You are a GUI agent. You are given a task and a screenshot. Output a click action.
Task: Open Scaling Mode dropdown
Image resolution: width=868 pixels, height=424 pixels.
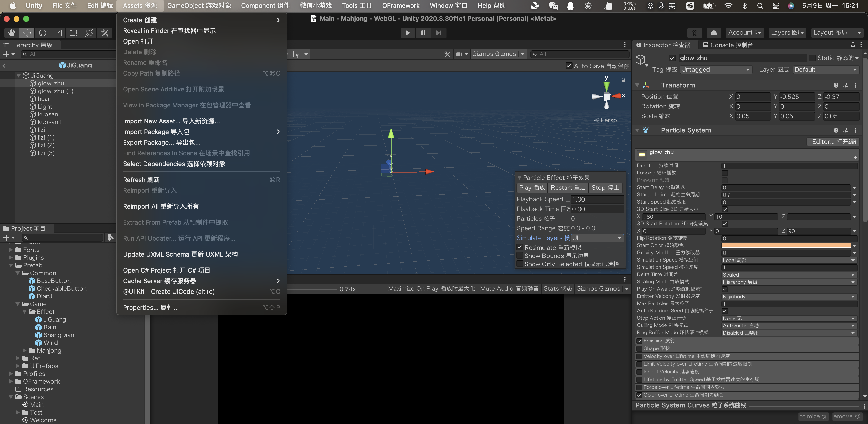(x=789, y=282)
